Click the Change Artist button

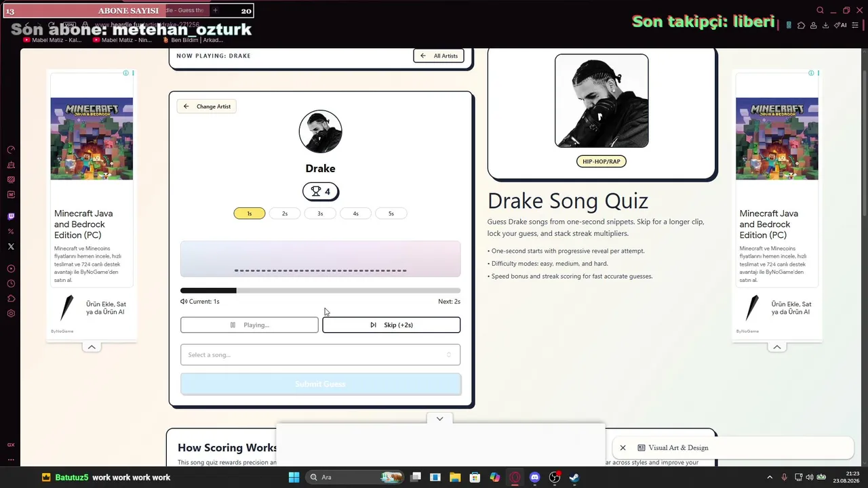click(x=207, y=106)
